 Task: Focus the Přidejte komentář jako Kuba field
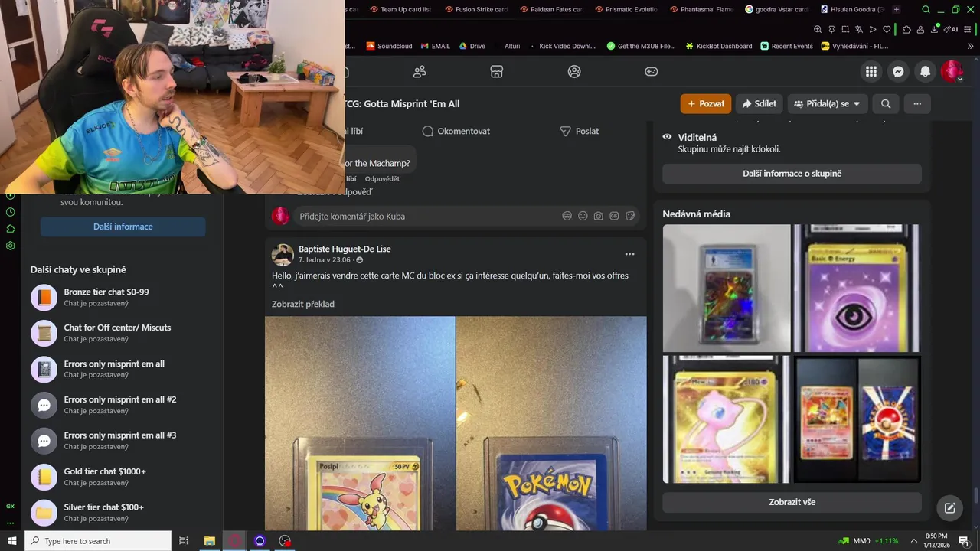pyautogui.click(x=466, y=216)
